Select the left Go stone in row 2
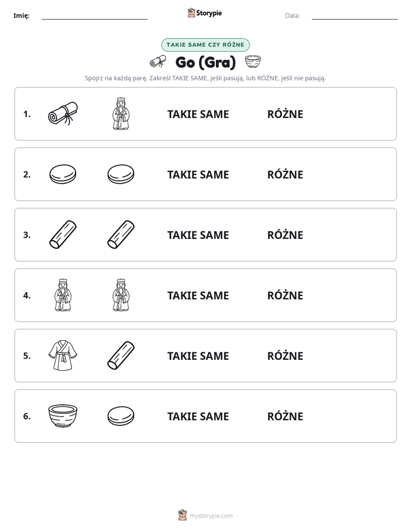The image size is (411, 532). point(63,174)
